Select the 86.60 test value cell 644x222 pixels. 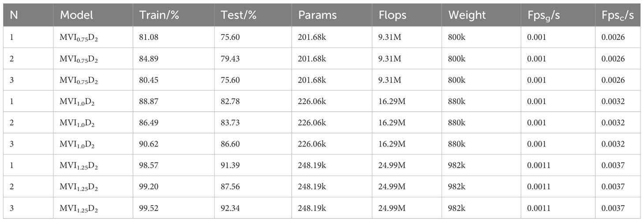pyautogui.click(x=253, y=143)
